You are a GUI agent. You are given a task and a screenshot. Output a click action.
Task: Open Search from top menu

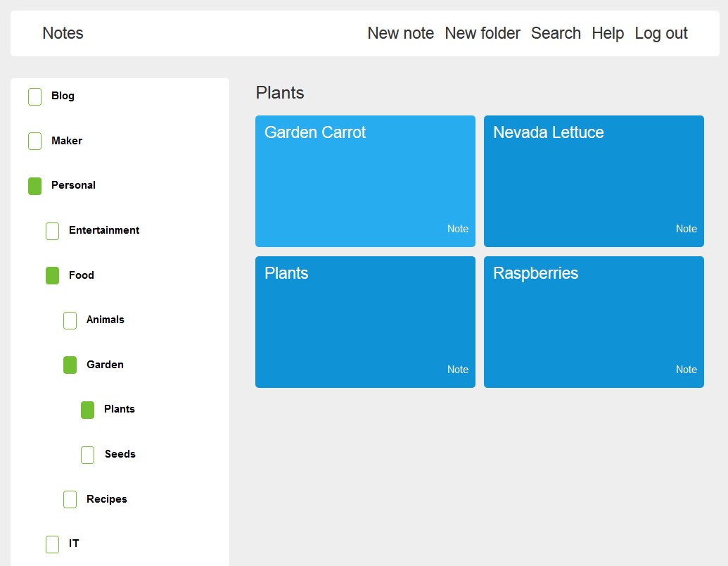coord(556,34)
